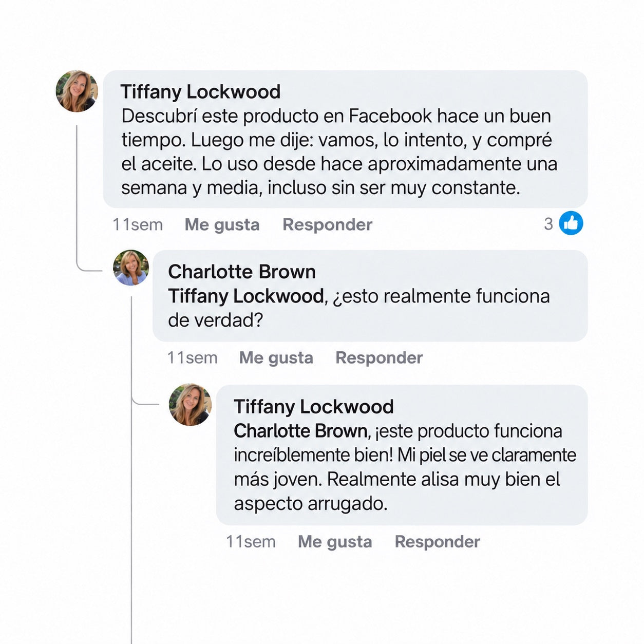Click the bold Charlotte Brown mention in Tiffany's reply

pos(301,431)
